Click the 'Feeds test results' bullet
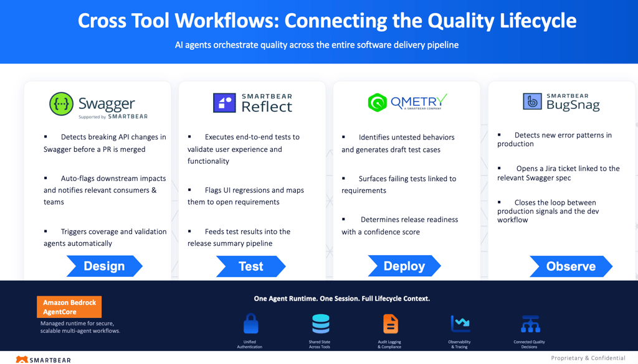 point(239,237)
